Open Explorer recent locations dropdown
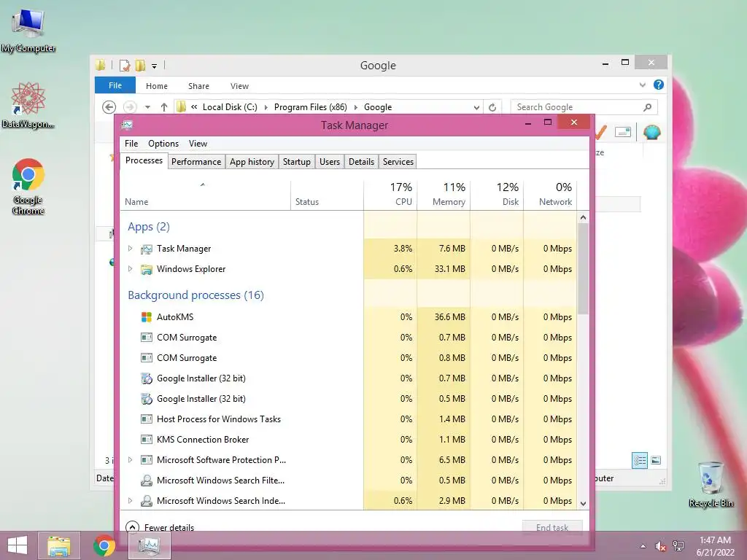This screenshot has width=747, height=560. point(147,108)
